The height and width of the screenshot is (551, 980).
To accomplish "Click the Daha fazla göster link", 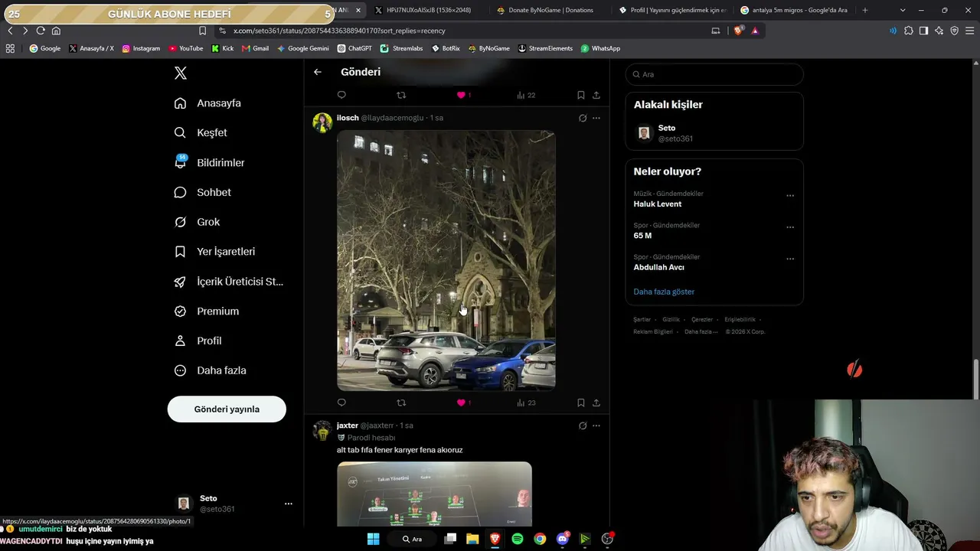I will pos(664,292).
